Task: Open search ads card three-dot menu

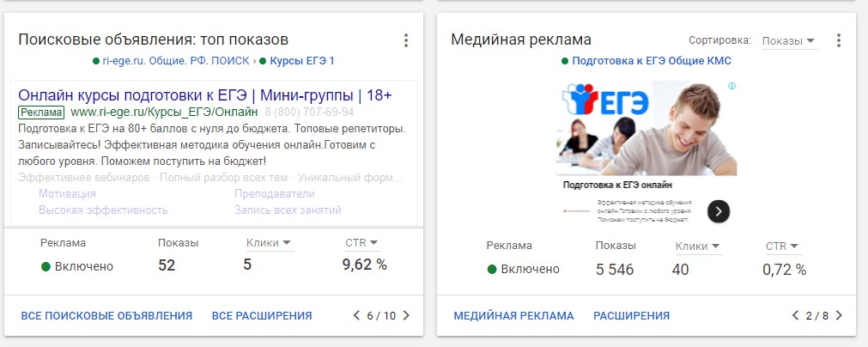Action: pyautogui.click(x=406, y=40)
